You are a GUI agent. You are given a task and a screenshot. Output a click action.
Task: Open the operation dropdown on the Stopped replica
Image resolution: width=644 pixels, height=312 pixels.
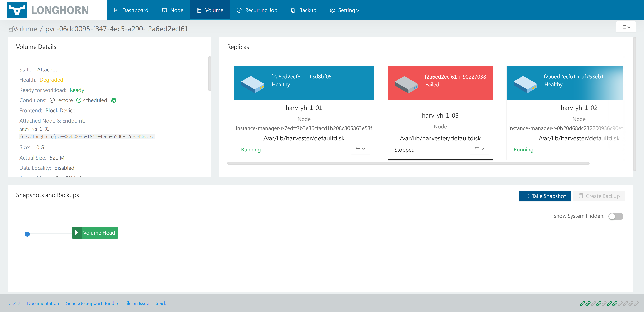pyautogui.click(x=479, y=149)
